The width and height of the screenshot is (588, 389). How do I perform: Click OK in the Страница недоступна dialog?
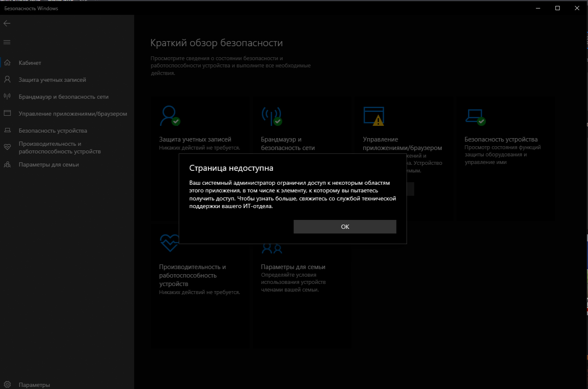[x=345, y=227]
